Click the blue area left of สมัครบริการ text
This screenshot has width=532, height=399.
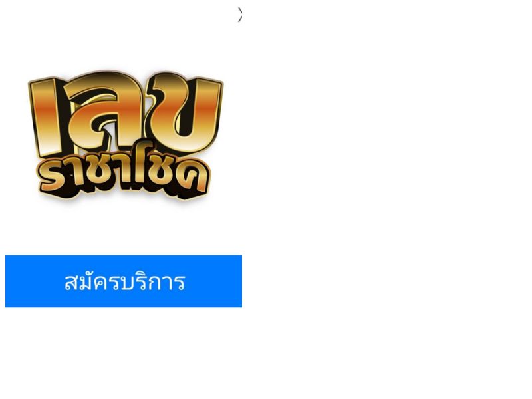[35, 281]
